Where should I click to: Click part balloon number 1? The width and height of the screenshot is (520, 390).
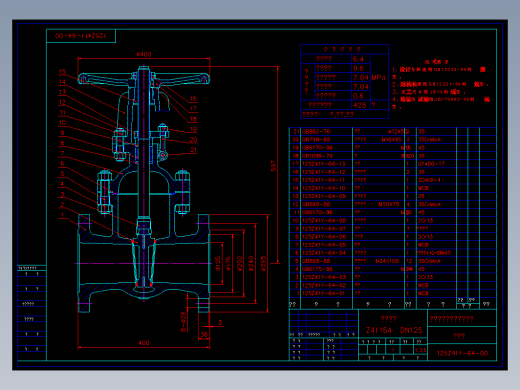coord(62,215)
